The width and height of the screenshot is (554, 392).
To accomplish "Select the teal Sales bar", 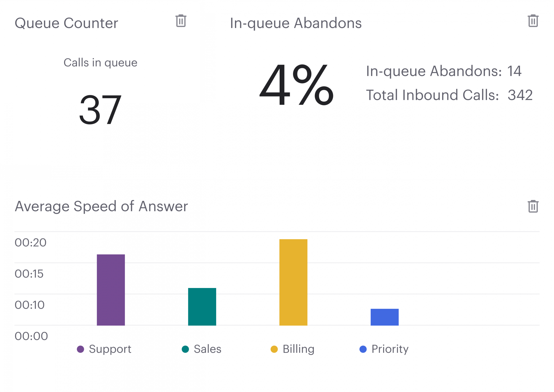I will click(x=202, y=307).
